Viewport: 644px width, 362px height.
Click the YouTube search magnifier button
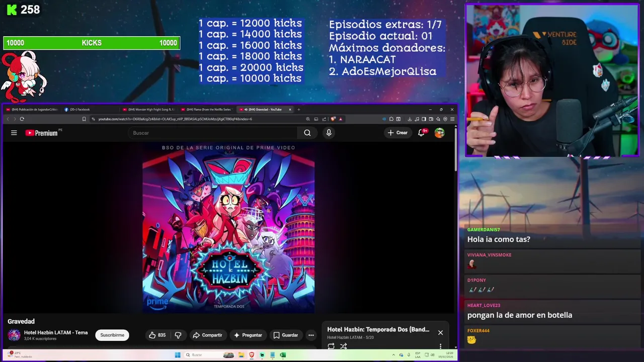click(307, 133)
